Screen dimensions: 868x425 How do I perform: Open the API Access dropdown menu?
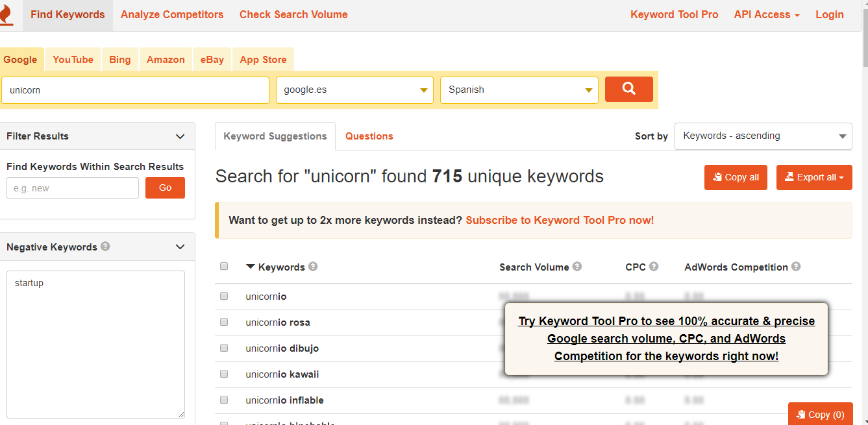click(x=767, y=14)
